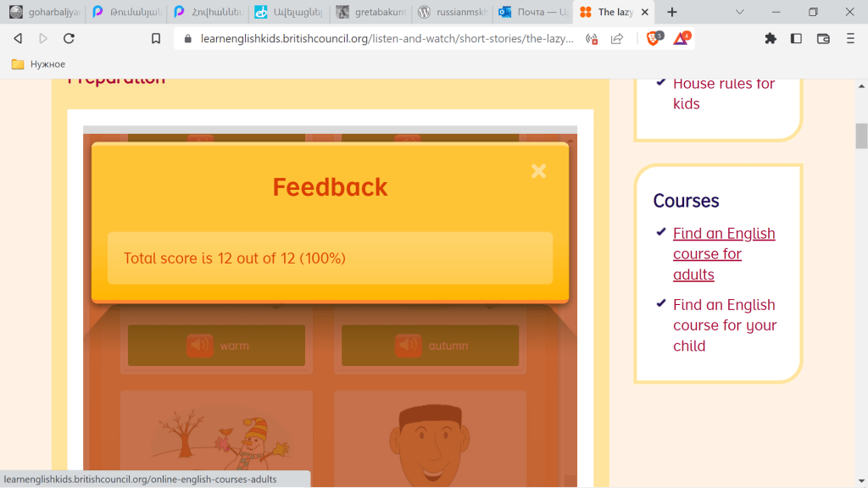This screenshot has width=868, height=488.
Task: Switch to the Ավելացնել tab
Action: click(290, 12)
